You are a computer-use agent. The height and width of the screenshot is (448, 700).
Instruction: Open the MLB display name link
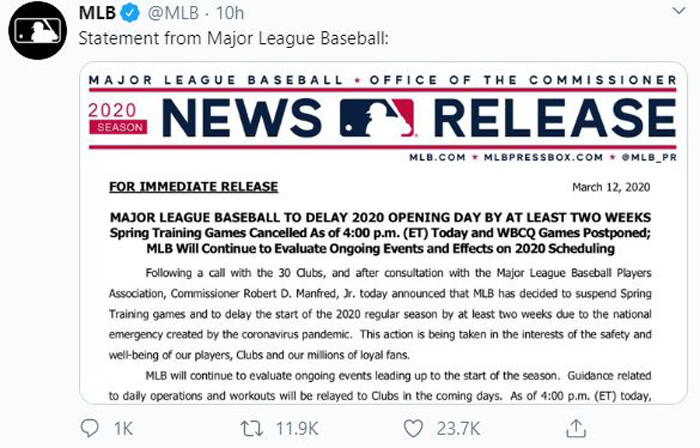(97, 13)
